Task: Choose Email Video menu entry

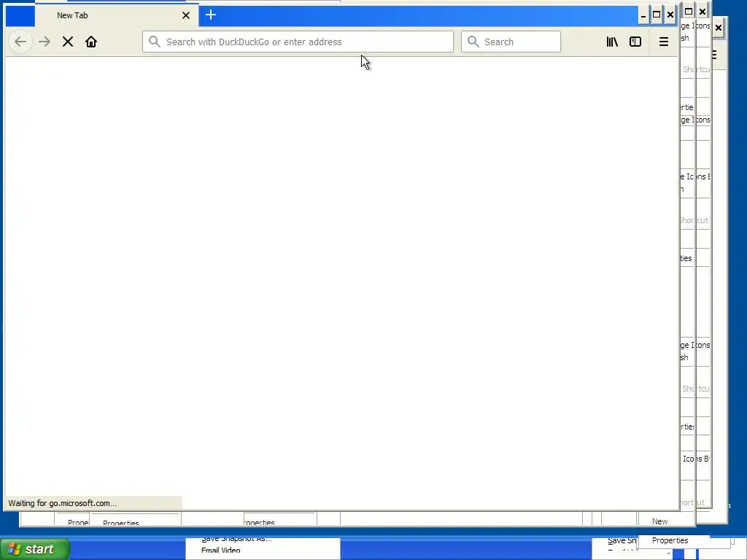Action: click(x=220, y=551)
